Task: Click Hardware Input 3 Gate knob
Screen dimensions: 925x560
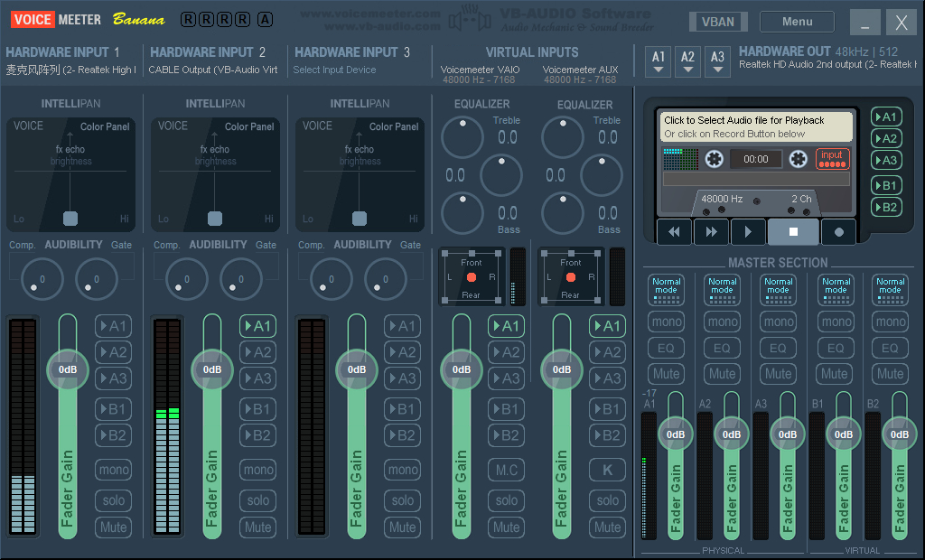Action: click(x=385, y=279)
